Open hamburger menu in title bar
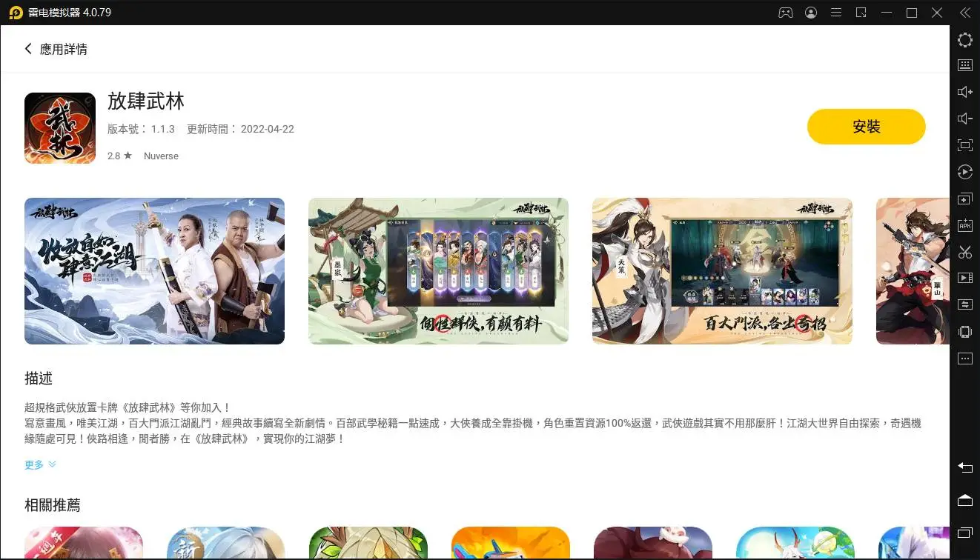Image resolution: width=980 pixels, height=560 pixels. (836, 13)
